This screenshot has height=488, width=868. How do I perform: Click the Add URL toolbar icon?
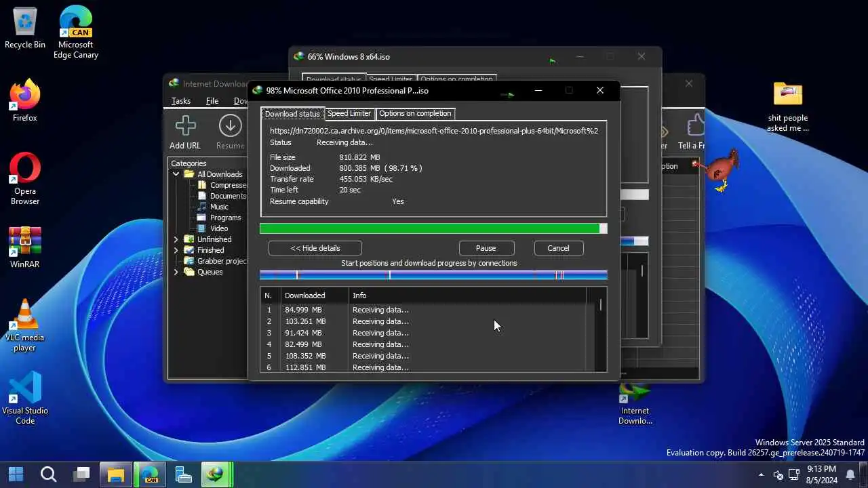pyautogui.click(x=185, y=126)
